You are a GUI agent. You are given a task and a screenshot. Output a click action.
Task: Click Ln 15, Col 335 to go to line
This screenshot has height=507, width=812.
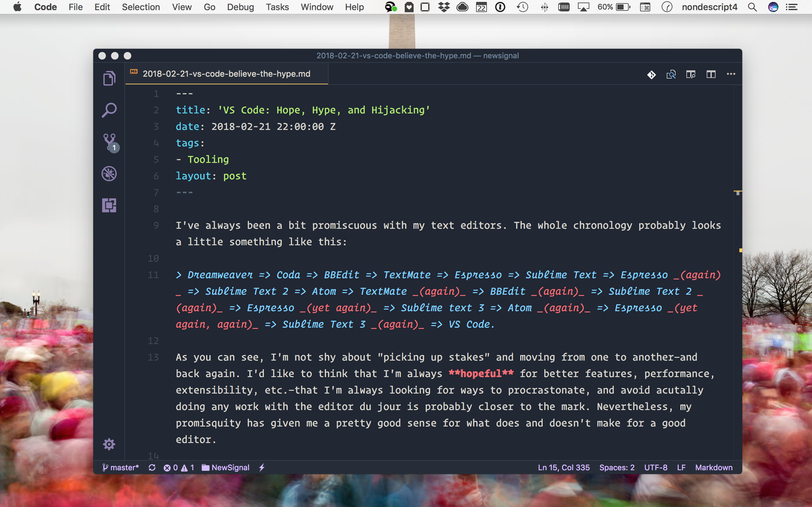563,467
